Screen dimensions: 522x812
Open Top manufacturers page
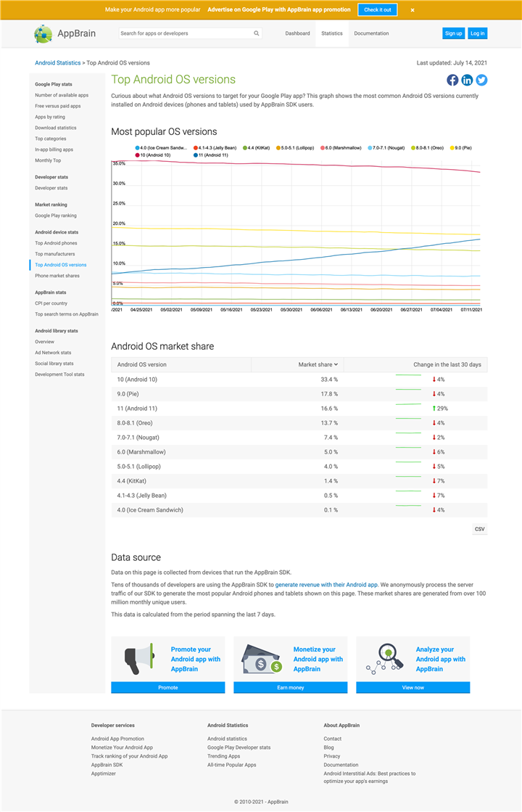pos(55,254)
